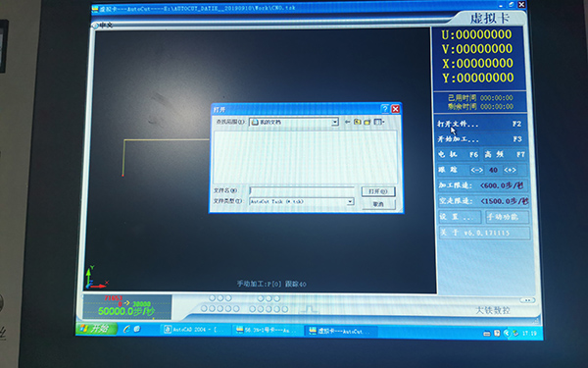Expand the file type AutoCut Task dropdown
This screenshot has height=368, width=588.
click(x=350, y=201)
